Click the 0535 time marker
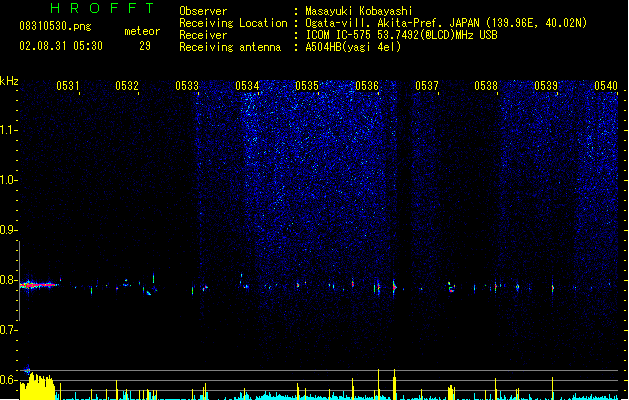The height and width of the screenshot is (400, 629). click(307, 86)
